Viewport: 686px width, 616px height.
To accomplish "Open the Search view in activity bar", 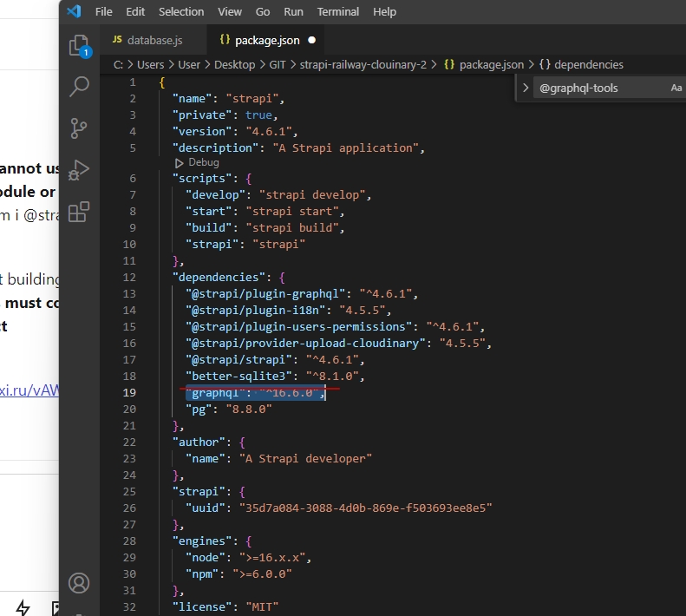I will (x=79, y=86).
